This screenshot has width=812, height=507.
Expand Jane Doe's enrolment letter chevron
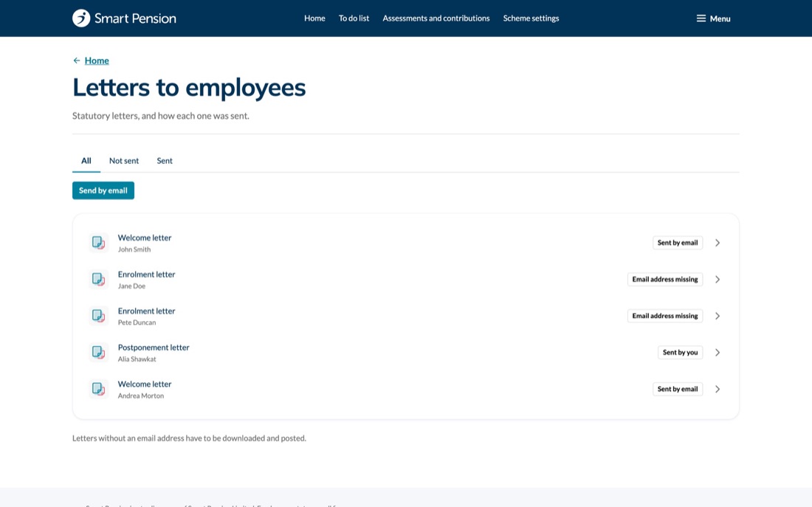click(718, 280)
